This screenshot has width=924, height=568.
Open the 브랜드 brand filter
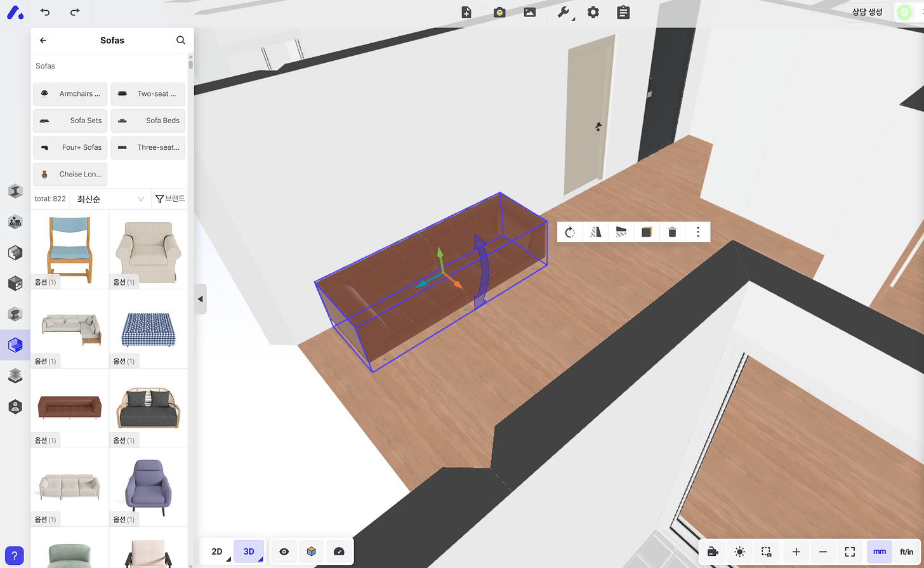coord(170,199)
